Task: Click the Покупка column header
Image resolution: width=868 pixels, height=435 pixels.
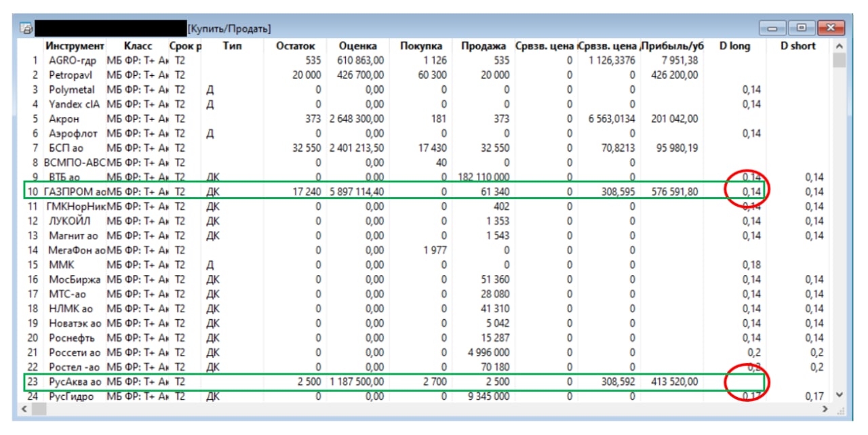Action: (x=421, y=46)
